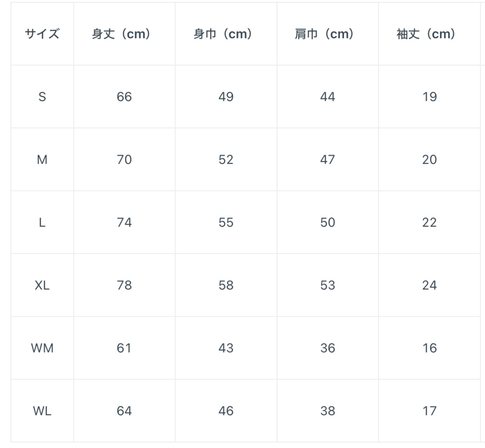Image resolution: width=485 pixels, height=448 pixels.
Task: Click the XL sleeve length value 24
Action: point(430,285)
